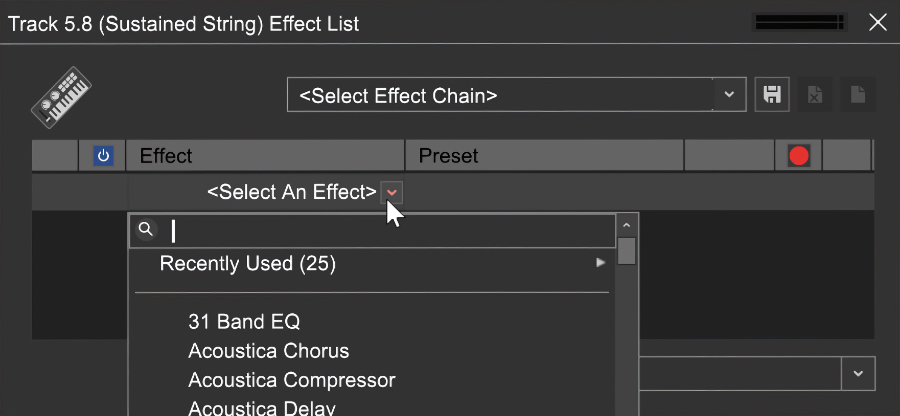Click the red Select An Effect arrow

click(x=392, y=192)
